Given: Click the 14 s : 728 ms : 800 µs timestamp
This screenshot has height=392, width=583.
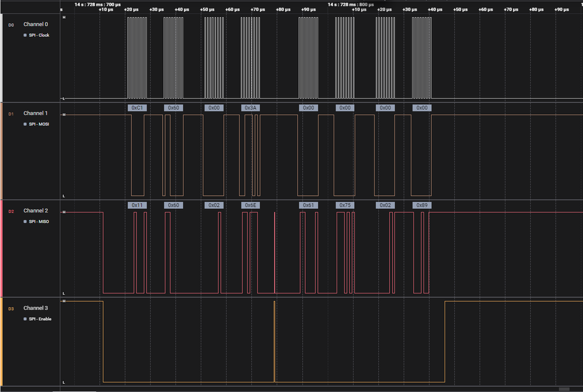Looking at the screenshot, I should click(351, 5).
